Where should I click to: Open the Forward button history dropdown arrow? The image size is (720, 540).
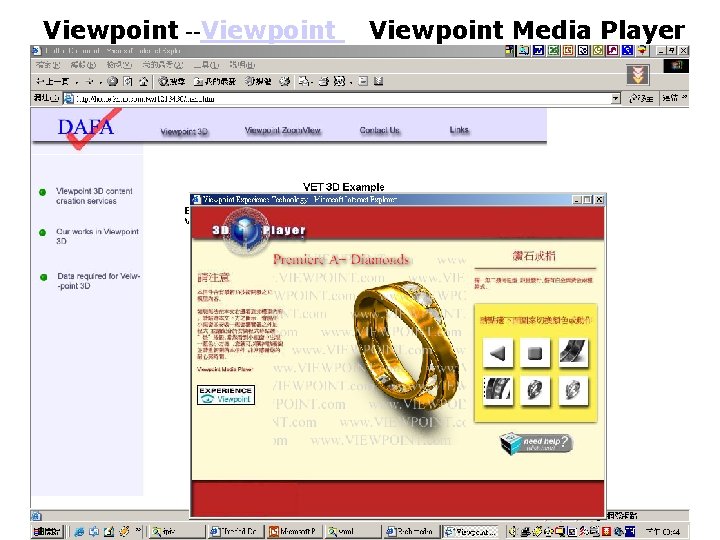click(100, 82)
